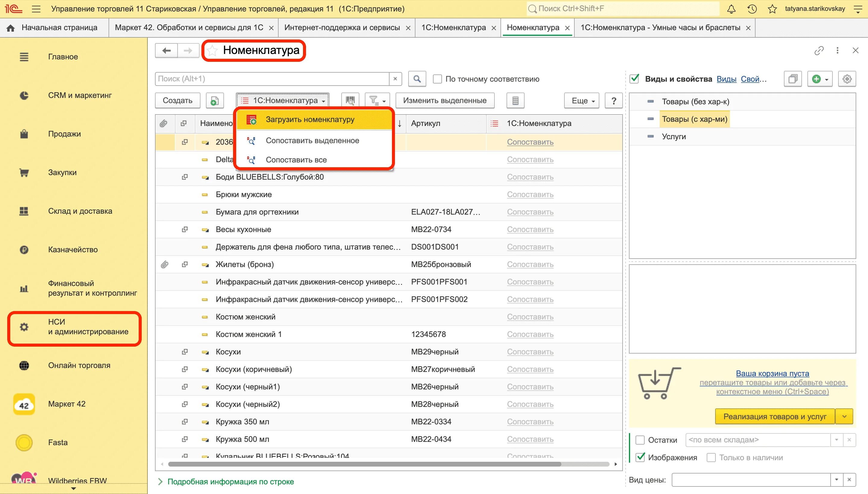The width and height of the screenshot is (868, 494).
Task: Click the copy-create icon next to Создать
Action: (x=214, y=100)
